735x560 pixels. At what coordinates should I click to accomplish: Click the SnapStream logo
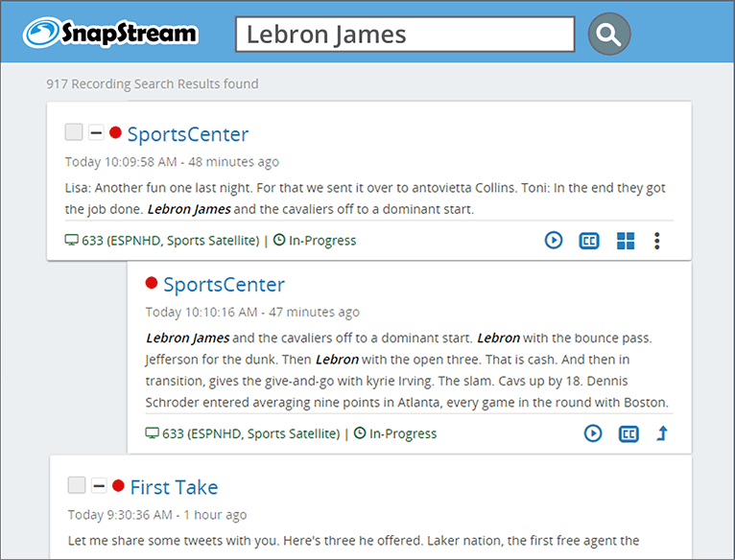tap(110, 33)
